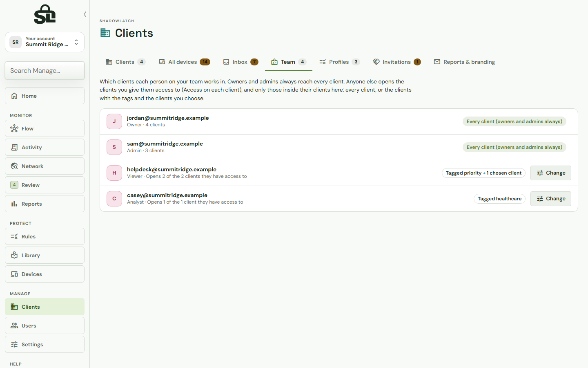Viewport: 588px width, 368px height.
Task: Open the Reports page in the sidebar
Action: pyautogui.click(x=45, y=204)
